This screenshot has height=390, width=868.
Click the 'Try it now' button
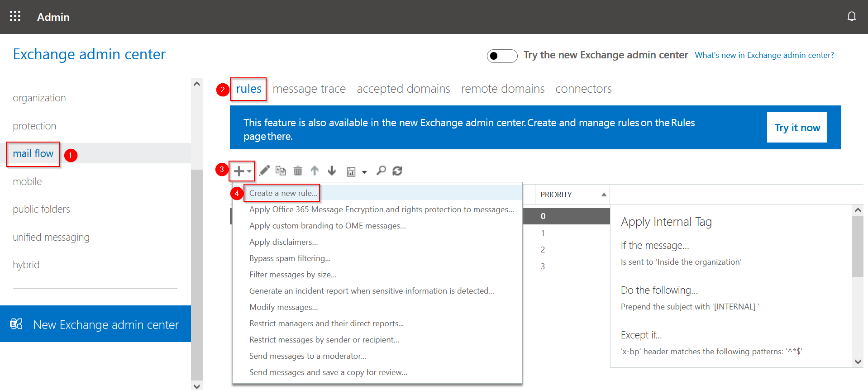pos(796,128)
